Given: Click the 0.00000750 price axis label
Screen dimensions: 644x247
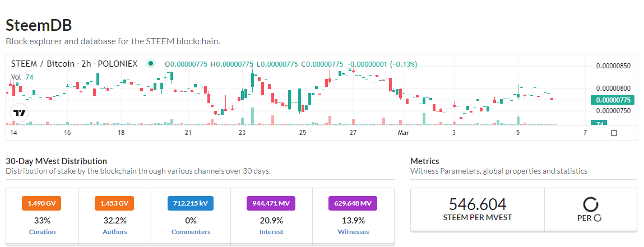Looking at the screenshot, I should [613, 110].
